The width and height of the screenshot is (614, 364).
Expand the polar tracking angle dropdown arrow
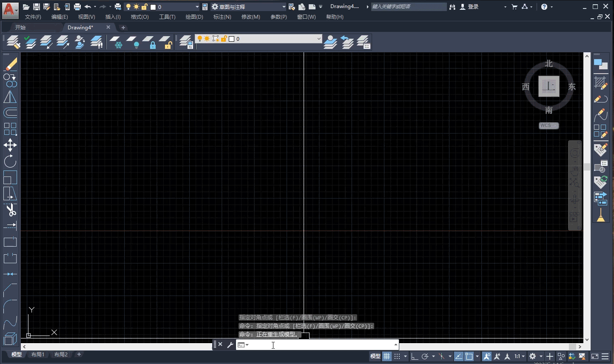click(x=433, y=356)
